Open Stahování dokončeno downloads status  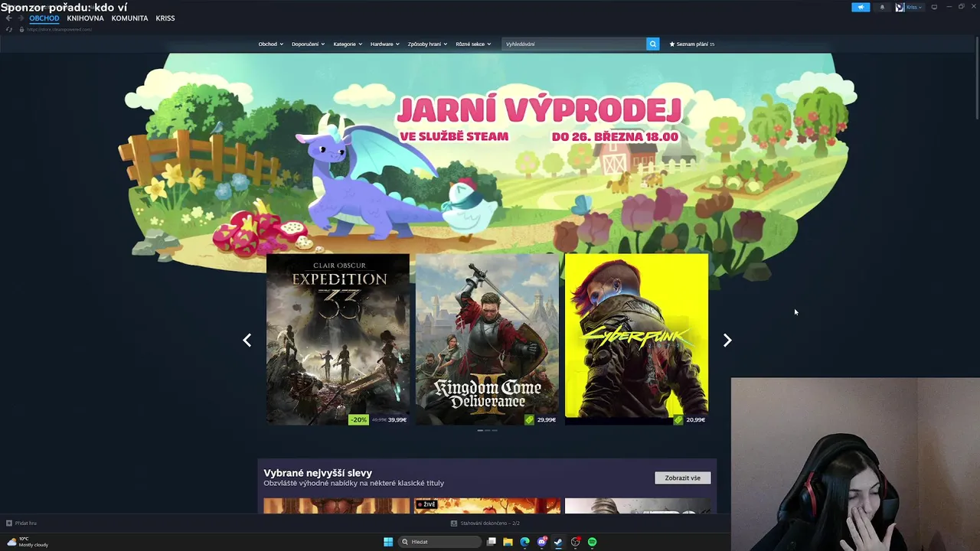(485, 523)
